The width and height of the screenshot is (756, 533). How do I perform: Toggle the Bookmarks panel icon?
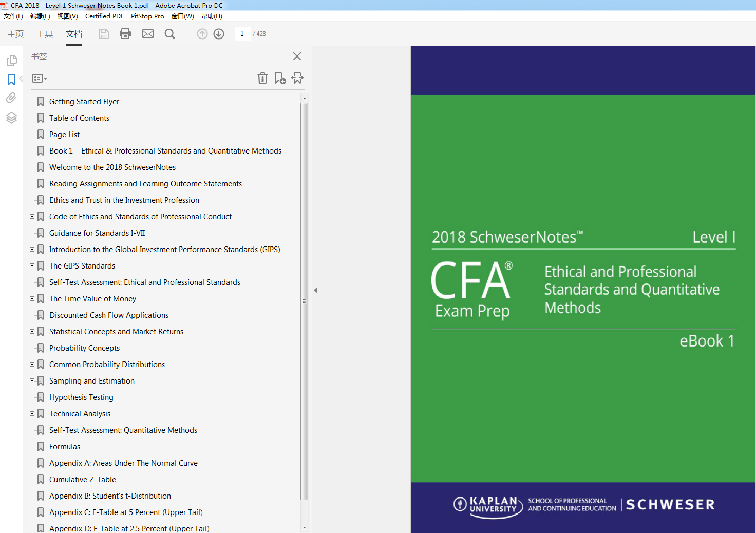(x=11, y=80)
